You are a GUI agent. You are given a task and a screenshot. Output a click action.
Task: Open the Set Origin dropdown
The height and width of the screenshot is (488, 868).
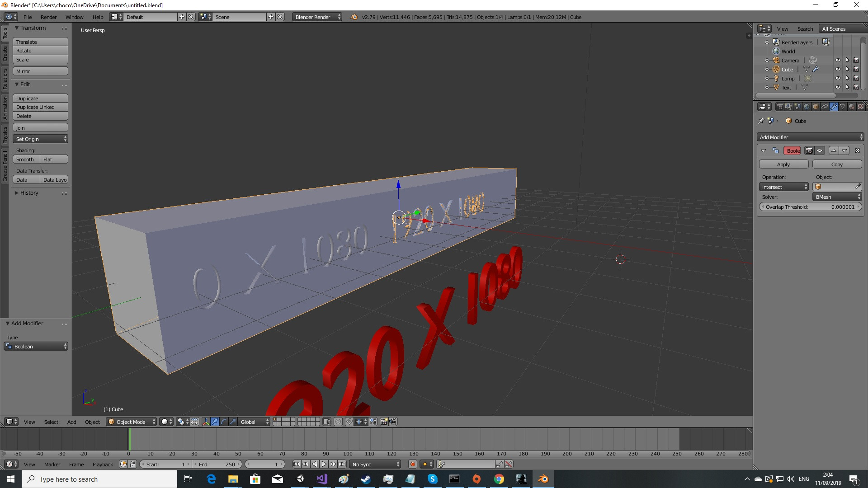40,139
